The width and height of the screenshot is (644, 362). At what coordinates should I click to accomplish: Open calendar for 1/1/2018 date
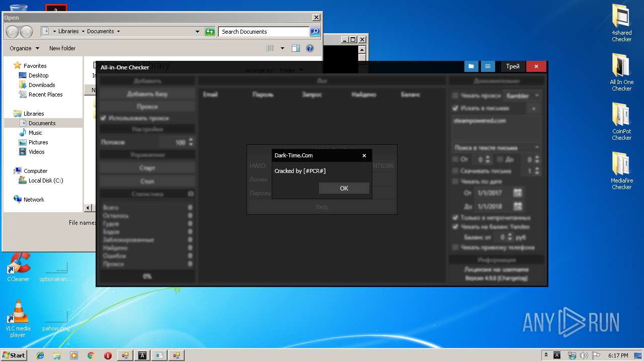point(518,206)
